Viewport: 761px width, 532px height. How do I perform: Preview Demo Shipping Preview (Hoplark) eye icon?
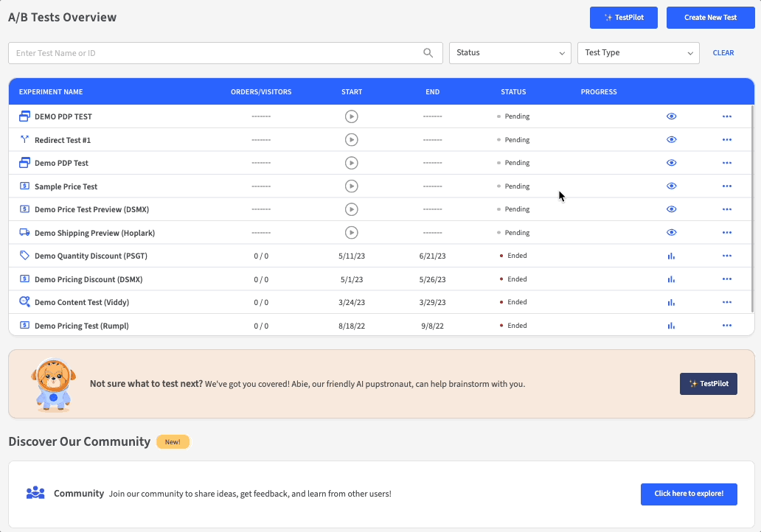coord(671,233)
